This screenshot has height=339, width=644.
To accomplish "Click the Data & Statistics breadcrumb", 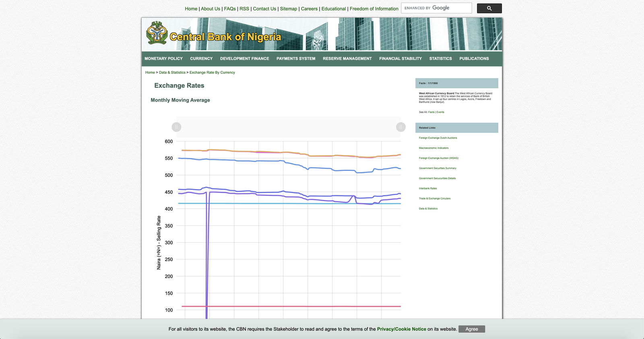I will [172, 73].
